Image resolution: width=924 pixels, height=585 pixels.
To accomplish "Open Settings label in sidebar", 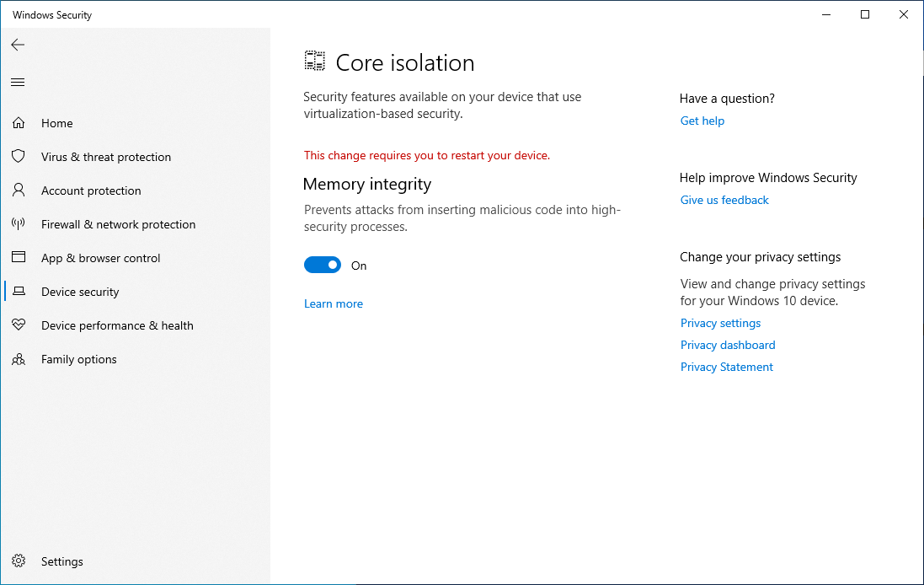I will (x=61, y=561).
